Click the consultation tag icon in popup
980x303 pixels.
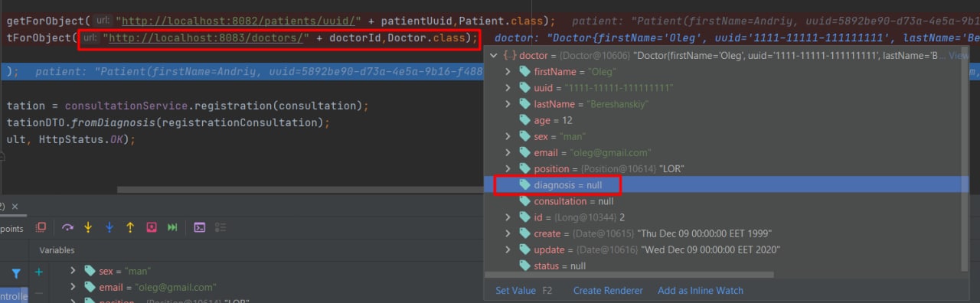coord(524,201)
